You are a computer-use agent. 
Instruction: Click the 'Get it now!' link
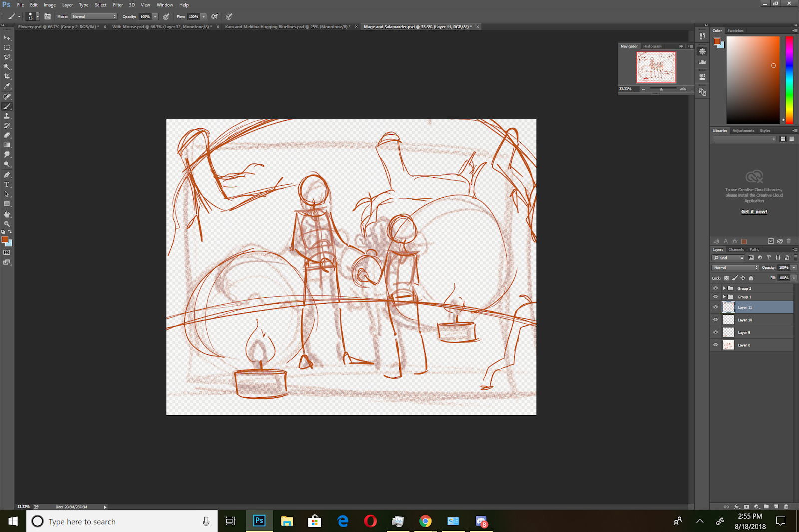click(x=754, y=212)
